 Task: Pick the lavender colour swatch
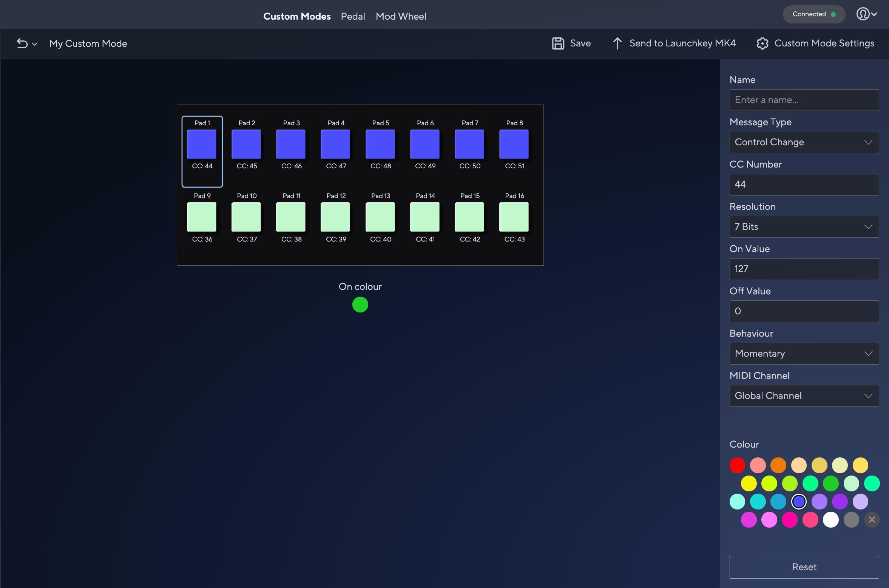860,502
